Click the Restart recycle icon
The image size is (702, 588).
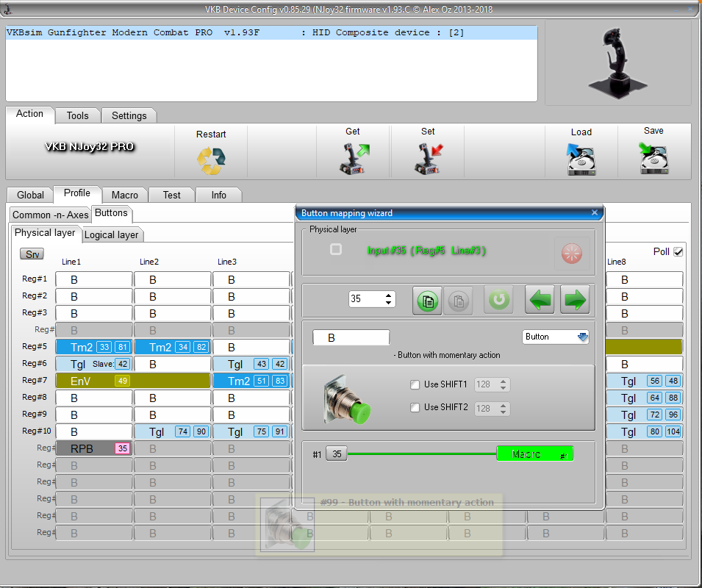211,160
